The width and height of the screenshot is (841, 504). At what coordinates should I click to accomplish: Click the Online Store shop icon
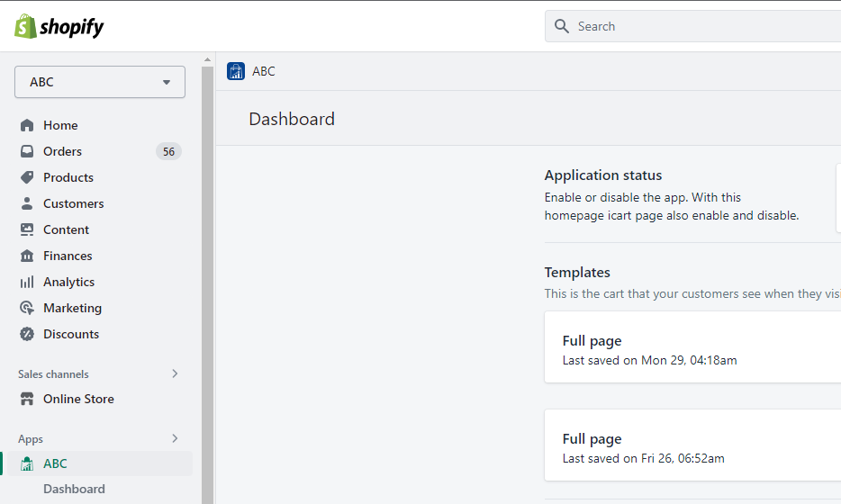[x=27, y=399]
